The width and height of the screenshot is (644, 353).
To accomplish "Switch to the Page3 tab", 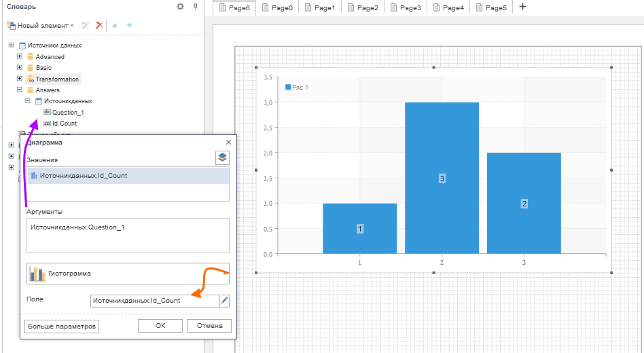I will [x=405, y=7].
